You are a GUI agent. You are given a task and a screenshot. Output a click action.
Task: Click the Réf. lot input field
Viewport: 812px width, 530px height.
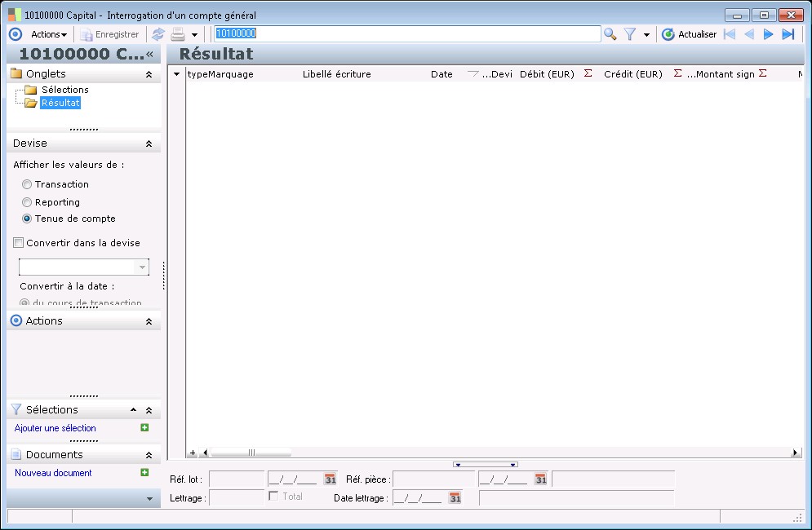[x=237, y=479]
